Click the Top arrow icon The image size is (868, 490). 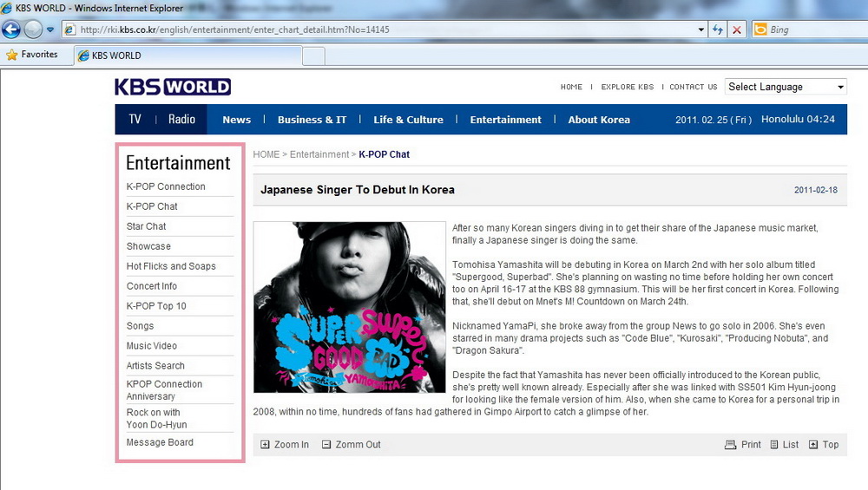(x=813, y=445)
